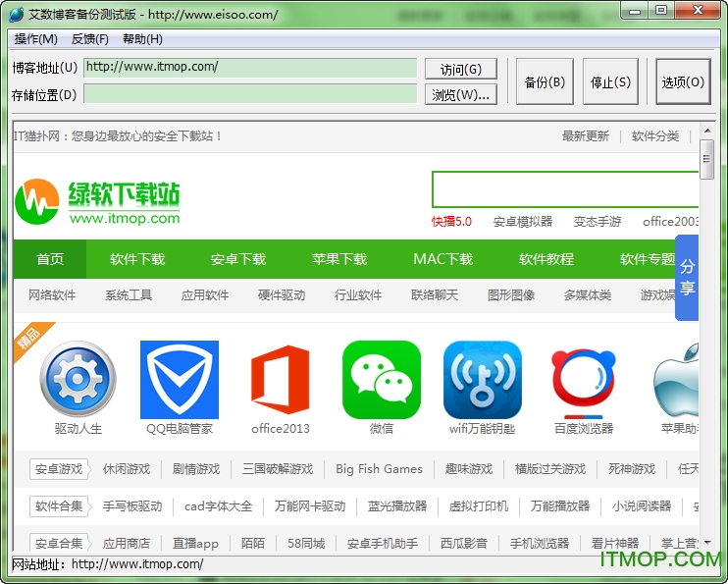Click the 蓝光播放器 link
Viewport: 728px width, 584px height.
point(397,505)
